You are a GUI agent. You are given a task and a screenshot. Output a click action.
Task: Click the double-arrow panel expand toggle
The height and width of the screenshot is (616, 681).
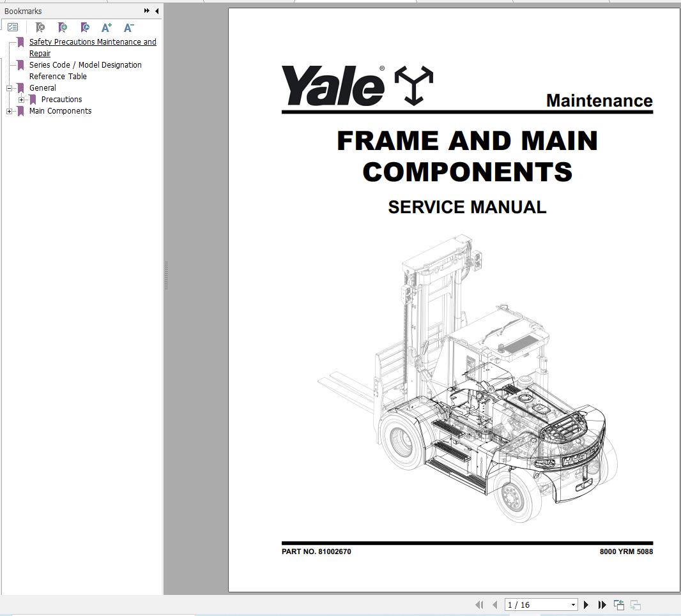pyautogui.click(x=146, y=11)
